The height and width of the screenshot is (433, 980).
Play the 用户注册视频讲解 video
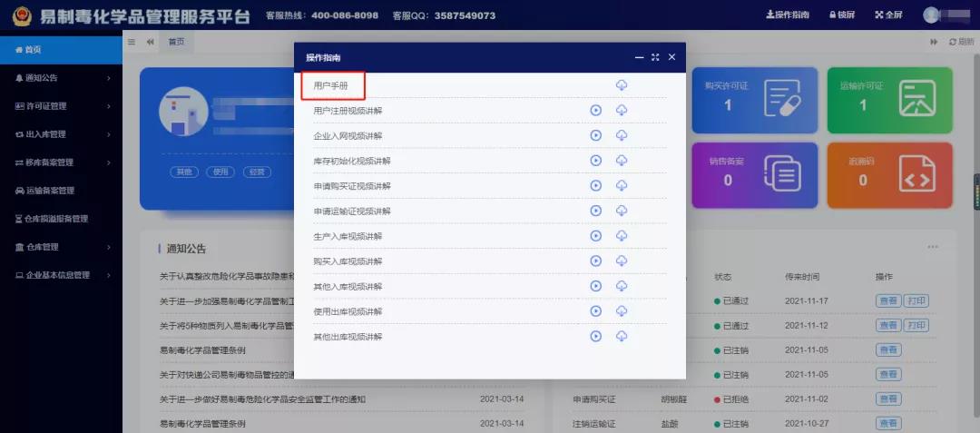[596, 111]
